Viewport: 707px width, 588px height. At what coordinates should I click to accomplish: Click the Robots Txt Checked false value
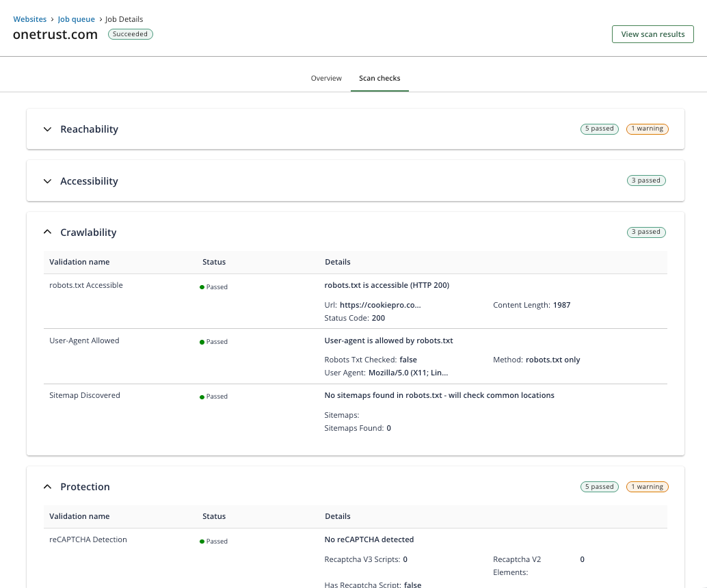pos(408,360)
